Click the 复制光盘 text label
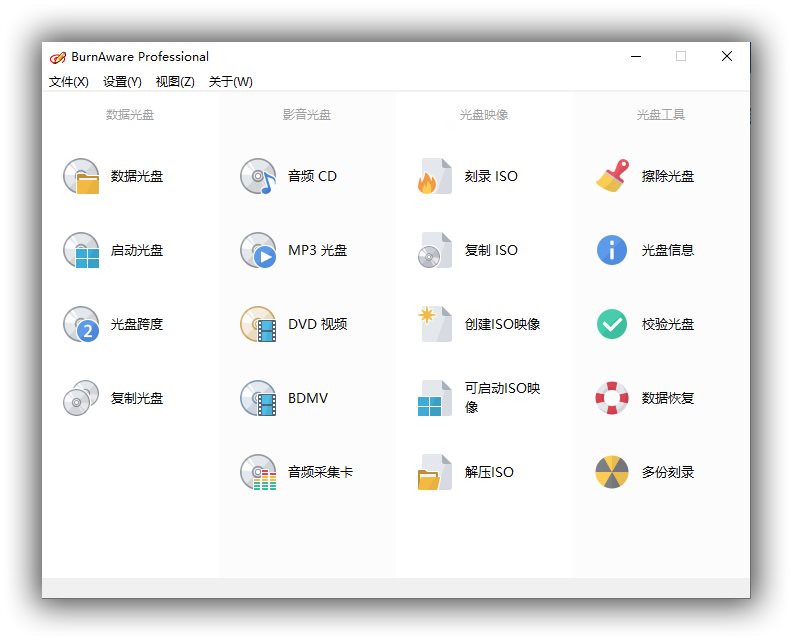793x641 pixels. pos(137,398)
